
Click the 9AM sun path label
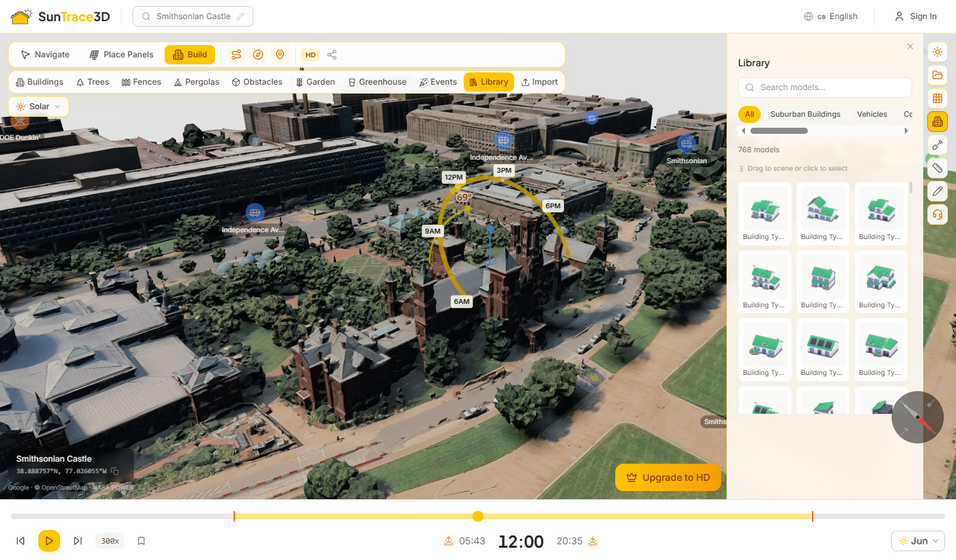433,231
